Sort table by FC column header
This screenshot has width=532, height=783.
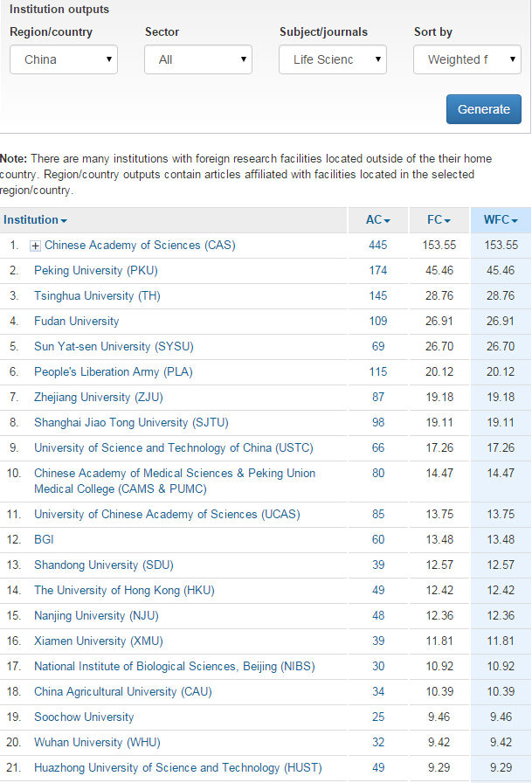[439, 220]
